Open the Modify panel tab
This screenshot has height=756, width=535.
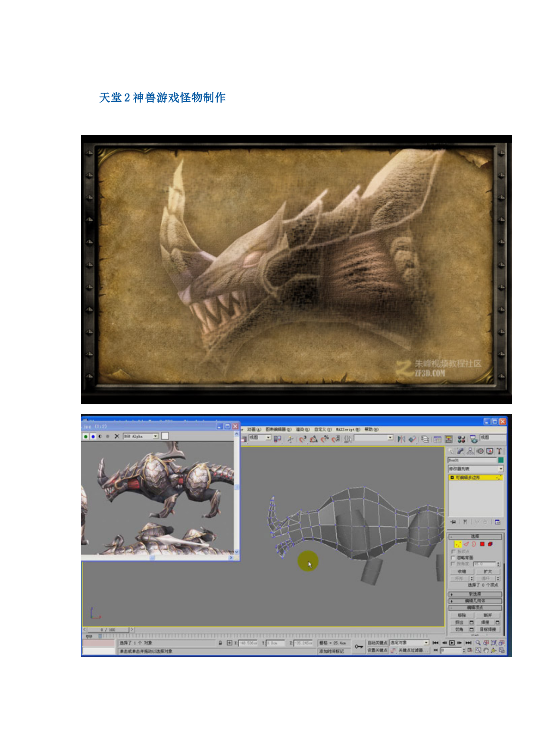pyautogui.click(x=460, y=451)
